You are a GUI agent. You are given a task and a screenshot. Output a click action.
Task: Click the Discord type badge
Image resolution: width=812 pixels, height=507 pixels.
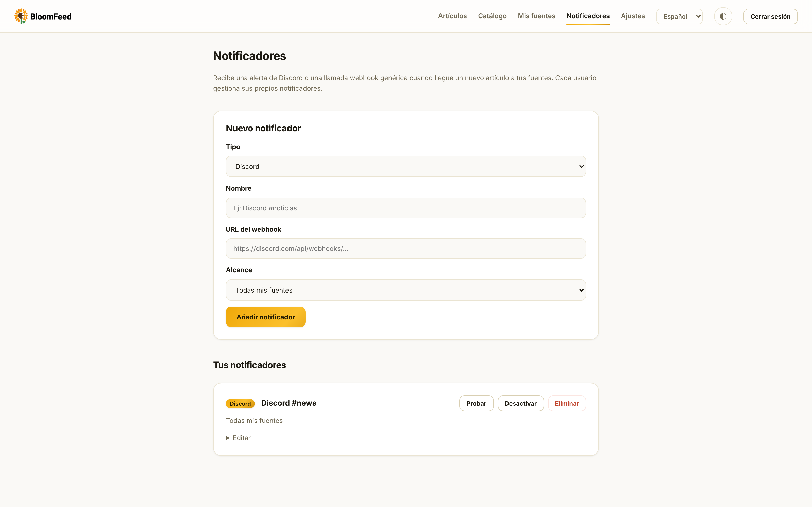click(240, 403)
